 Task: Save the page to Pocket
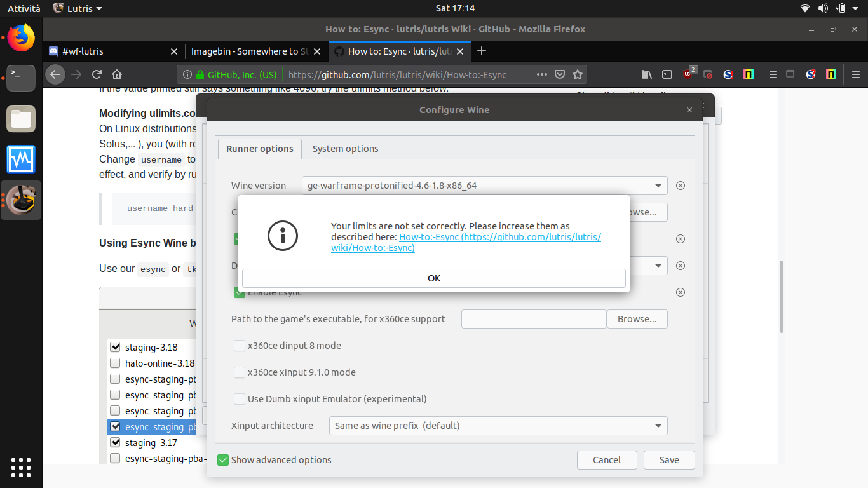pos(560,74)
